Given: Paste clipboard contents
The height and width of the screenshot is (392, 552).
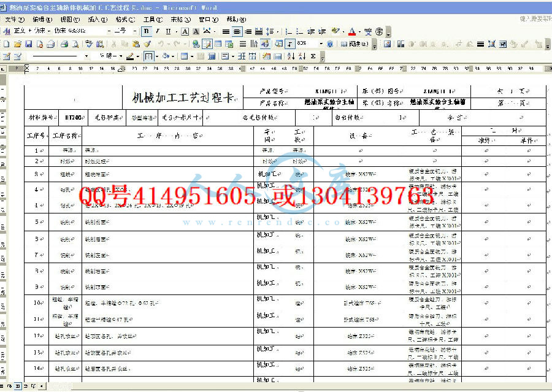Looking at the screenshot, I should [x=136, y=44].
